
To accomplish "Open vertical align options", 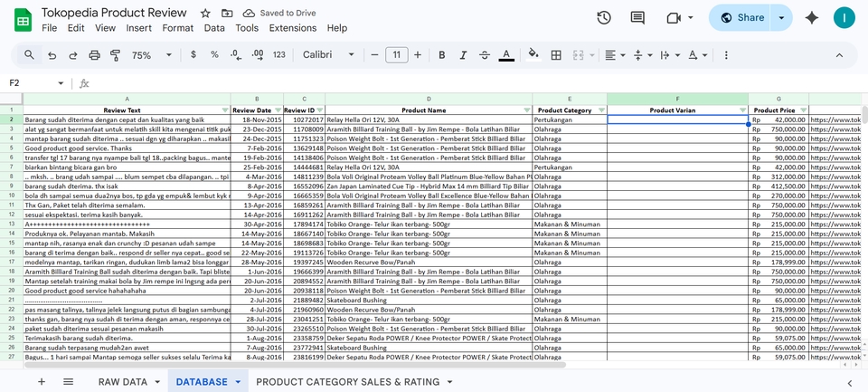I will tap(643, 55).
